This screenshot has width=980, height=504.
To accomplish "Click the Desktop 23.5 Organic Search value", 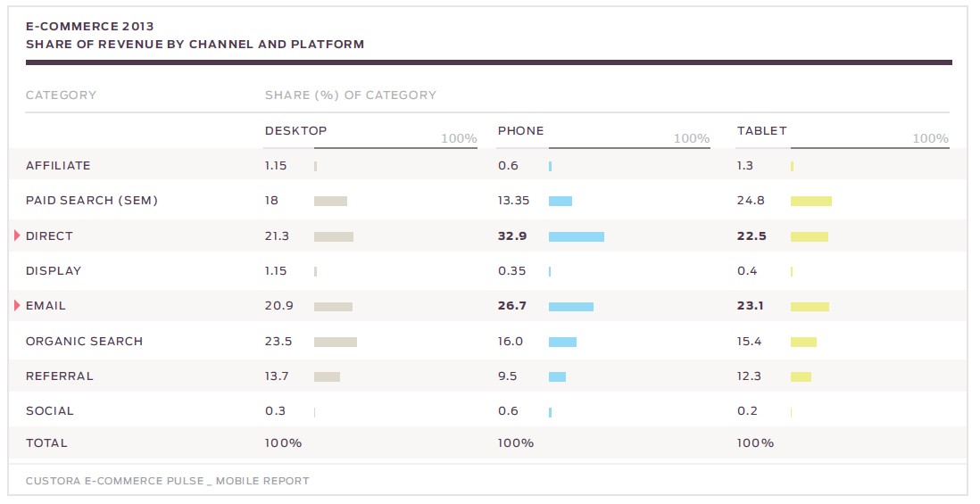I will 278,342.
